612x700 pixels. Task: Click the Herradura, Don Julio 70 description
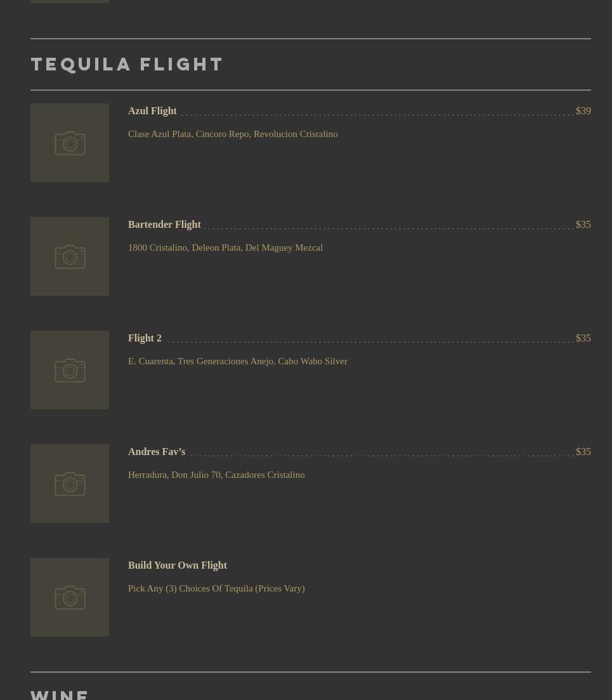point(216,475)
